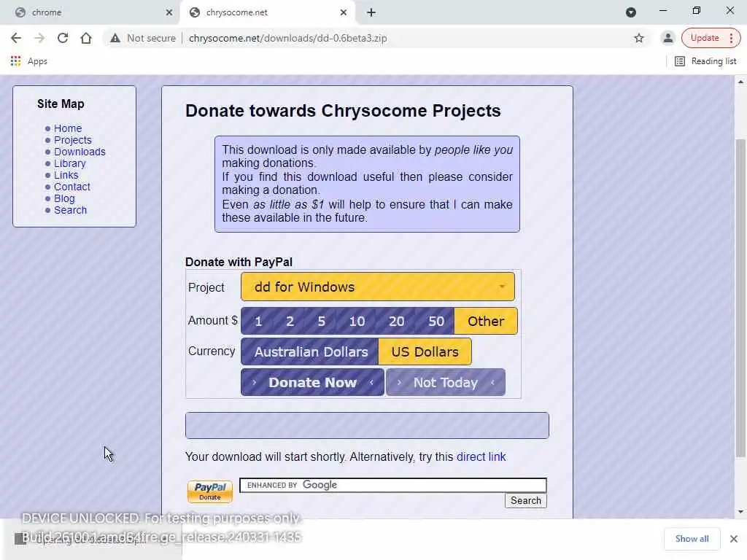The height and width of the screenshot is (560, 747).
Task: Open the Projects site map link
Action: 72,140
